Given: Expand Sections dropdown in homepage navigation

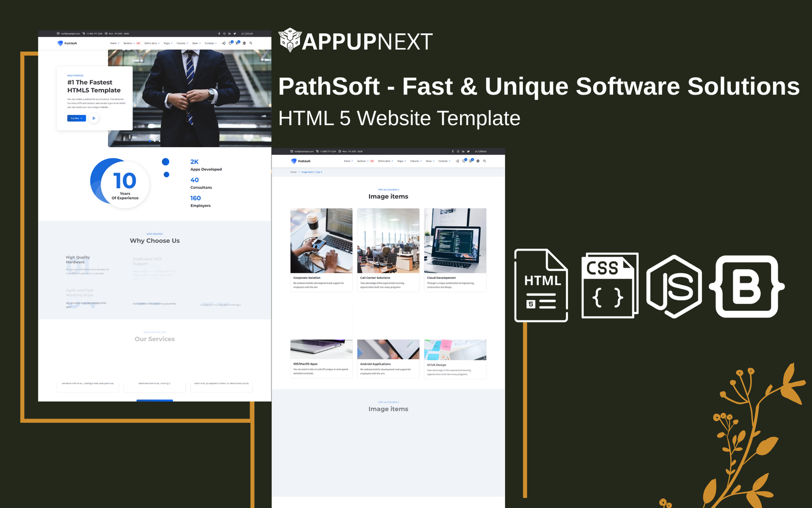Looking at the screenshot, I should click(129, 43).
